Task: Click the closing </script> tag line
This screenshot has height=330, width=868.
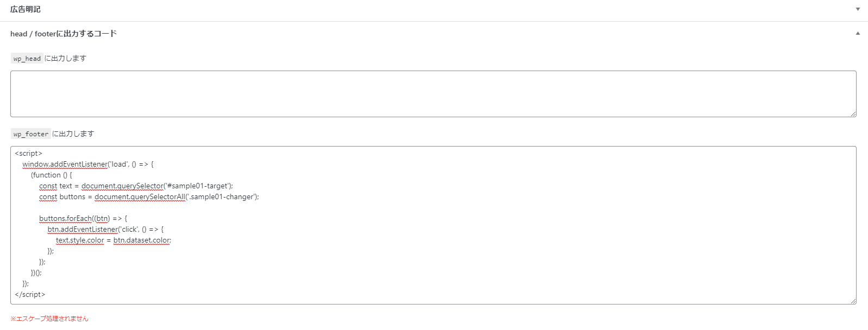Action: (x=30, y=294)
